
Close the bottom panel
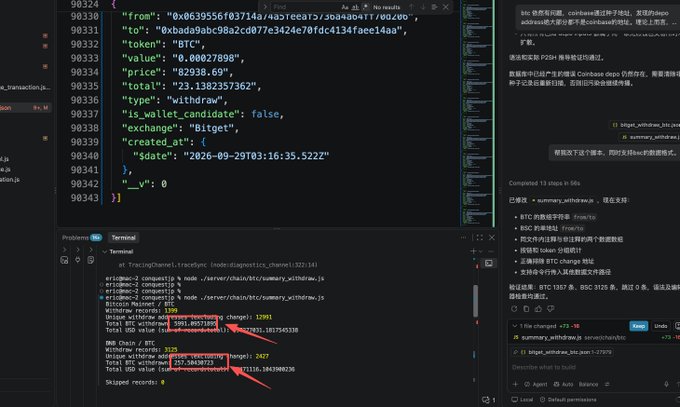(492, 237)
